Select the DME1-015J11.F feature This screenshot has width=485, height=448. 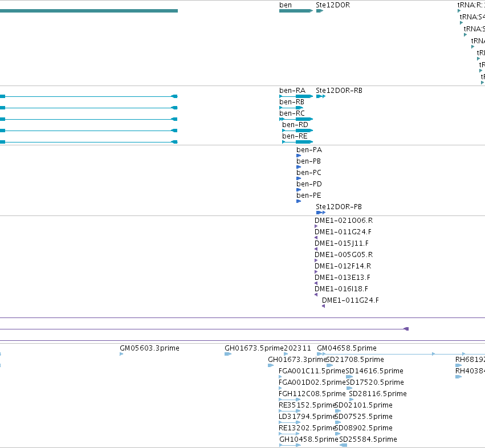316,249
